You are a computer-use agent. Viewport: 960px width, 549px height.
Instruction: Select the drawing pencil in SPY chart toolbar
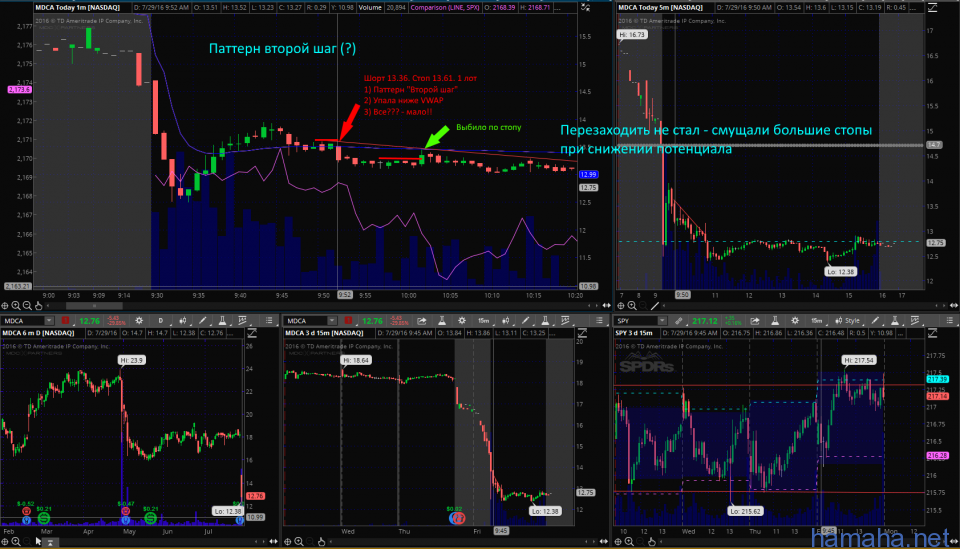[875, 321]
